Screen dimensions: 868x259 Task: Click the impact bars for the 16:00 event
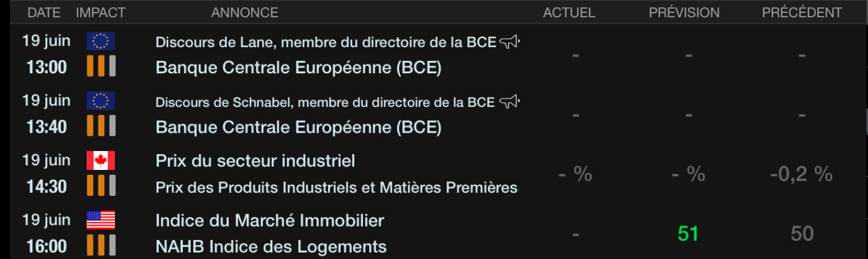(101, 245)
